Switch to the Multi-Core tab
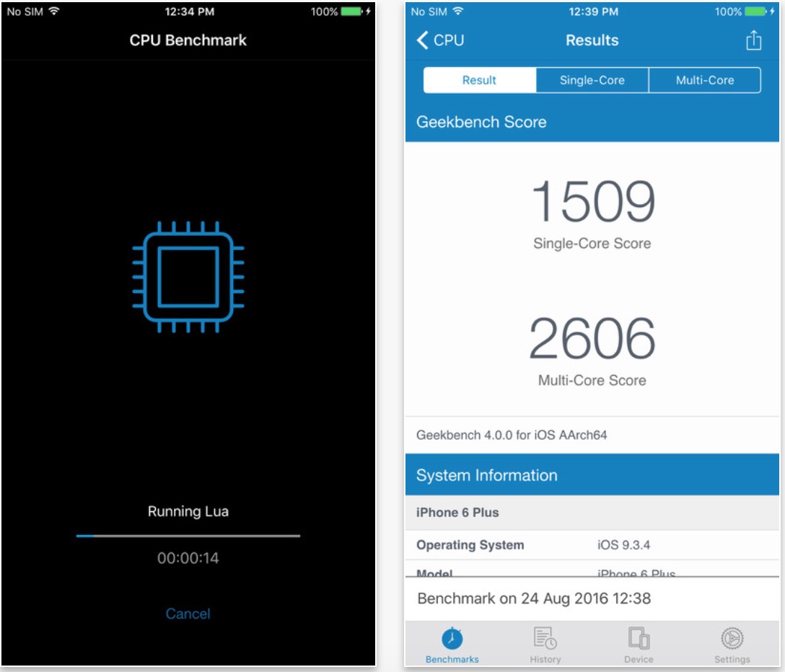The height and width of the screenshot is (672, 785). coord(705,80)
